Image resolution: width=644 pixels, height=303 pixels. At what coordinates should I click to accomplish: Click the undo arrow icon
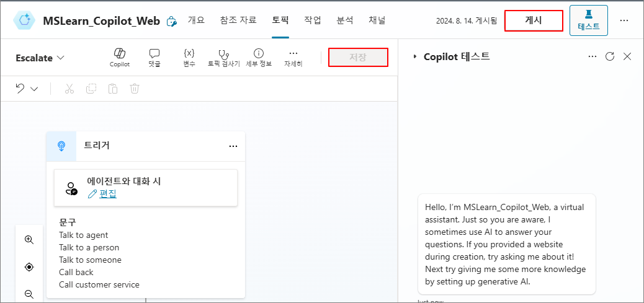[x=20, y=89]
